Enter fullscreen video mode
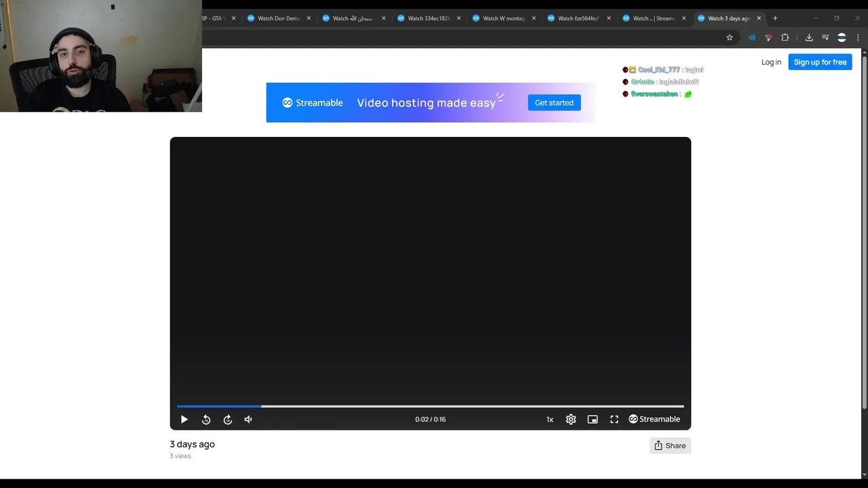 click(614, 420)
